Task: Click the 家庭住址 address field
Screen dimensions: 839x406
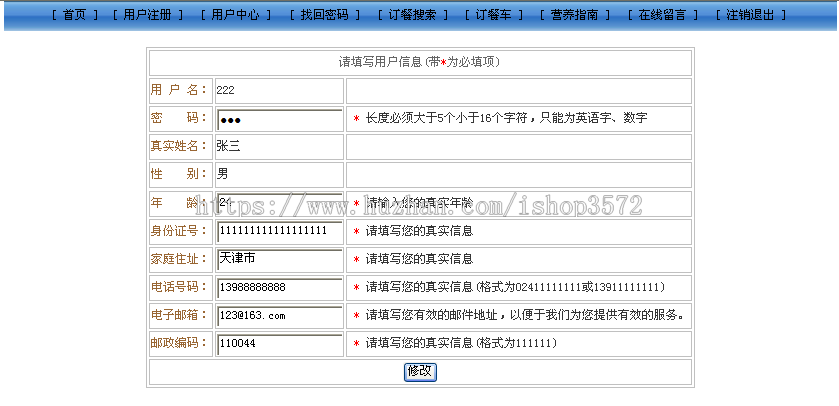Action: point(279,259)
